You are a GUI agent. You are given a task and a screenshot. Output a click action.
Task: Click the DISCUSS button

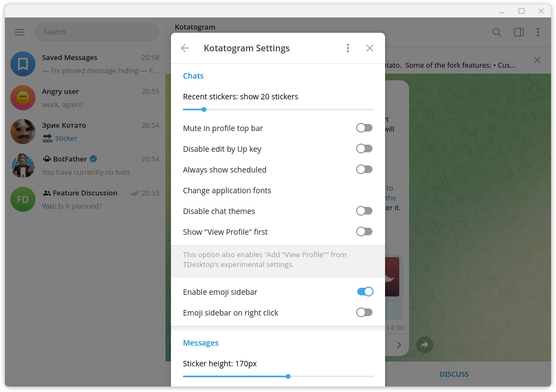(454, 375)
